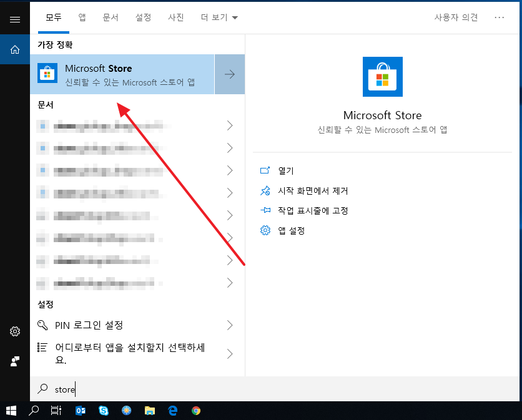This screenshot has height=420, width=522.
Task: Click the list icon next to 어디로부터 앱을 설치할지
Action: (42, 348)
